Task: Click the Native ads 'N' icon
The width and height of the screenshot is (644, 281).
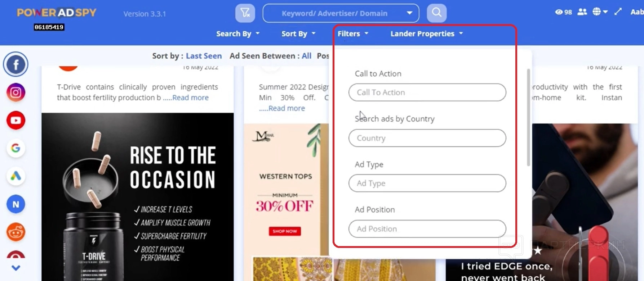Action: tap(15, 204)
